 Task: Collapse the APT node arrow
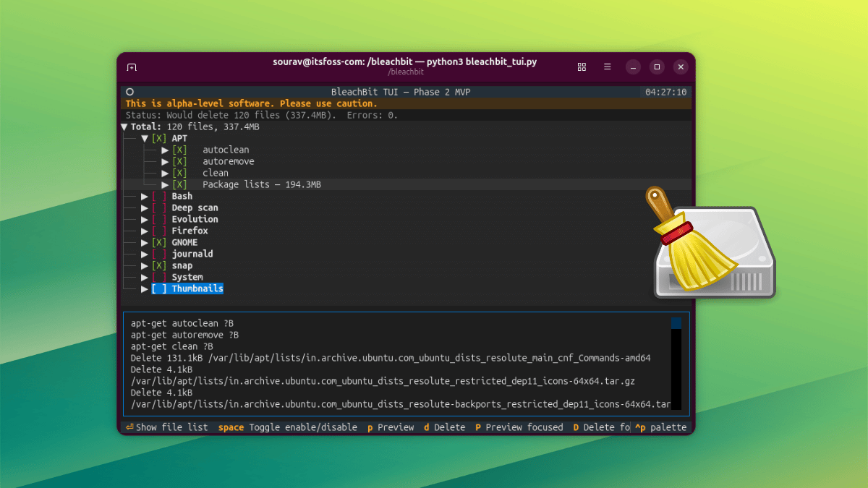(x=145, y=138)
